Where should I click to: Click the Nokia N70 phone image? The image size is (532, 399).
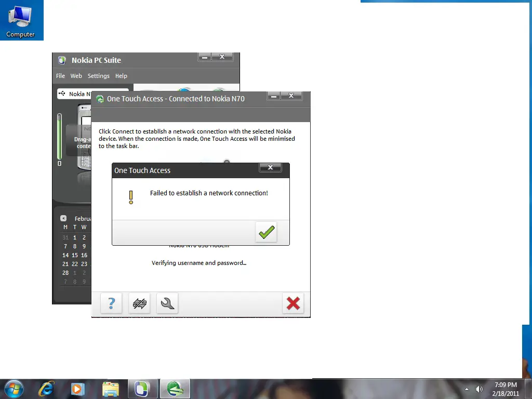[84, 137]
